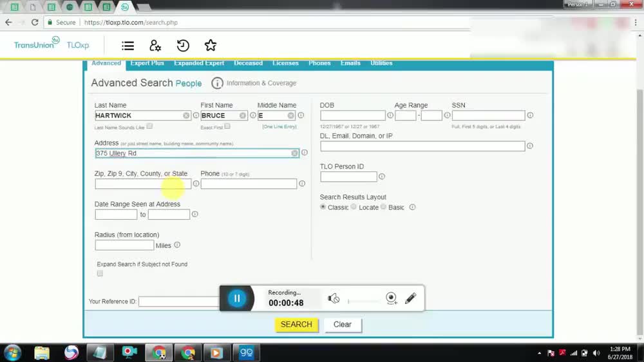Click the TLO Person ID field
The image size is (644, 362).
coord(348,176)
